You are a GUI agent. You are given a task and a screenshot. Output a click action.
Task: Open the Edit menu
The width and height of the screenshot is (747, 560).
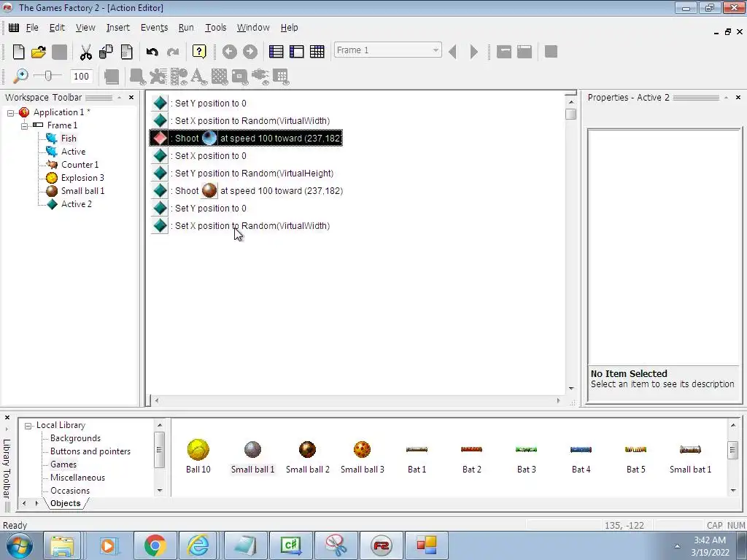click(57, 28)
